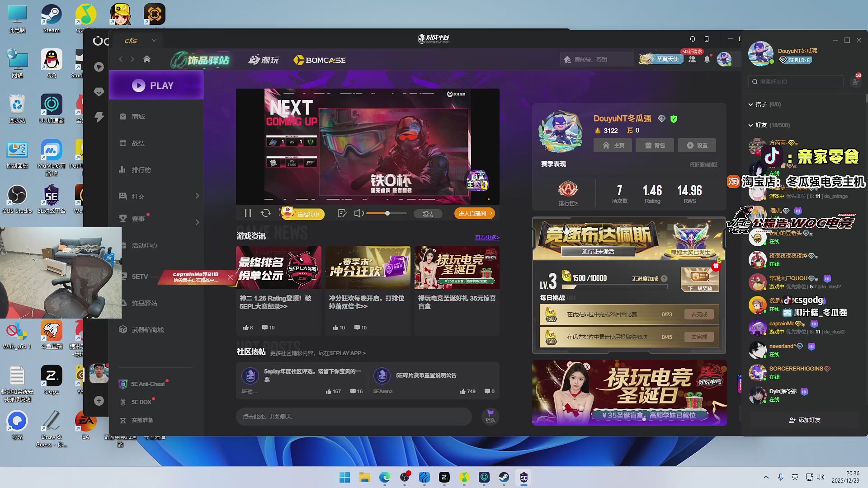Screen dimensions: 868x488
Task: Collapse the 好友 friends list
Action: coord(751,125)
